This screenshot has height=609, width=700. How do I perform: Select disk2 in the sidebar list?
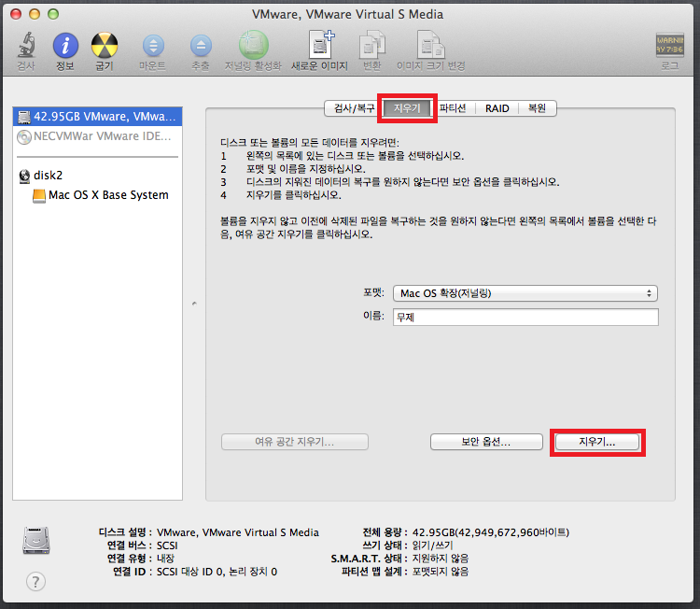pos(97,176)
